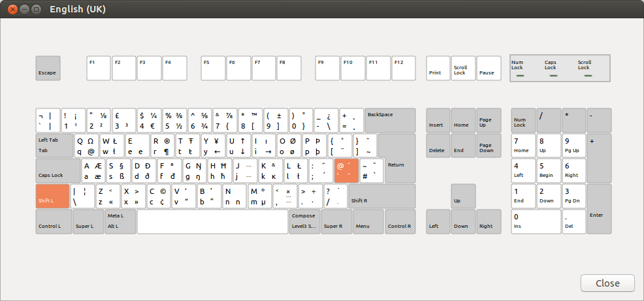This screenshot has width=644, height=301.
Task: Click the Meta L / Alt L key
Action: point(120,222)
